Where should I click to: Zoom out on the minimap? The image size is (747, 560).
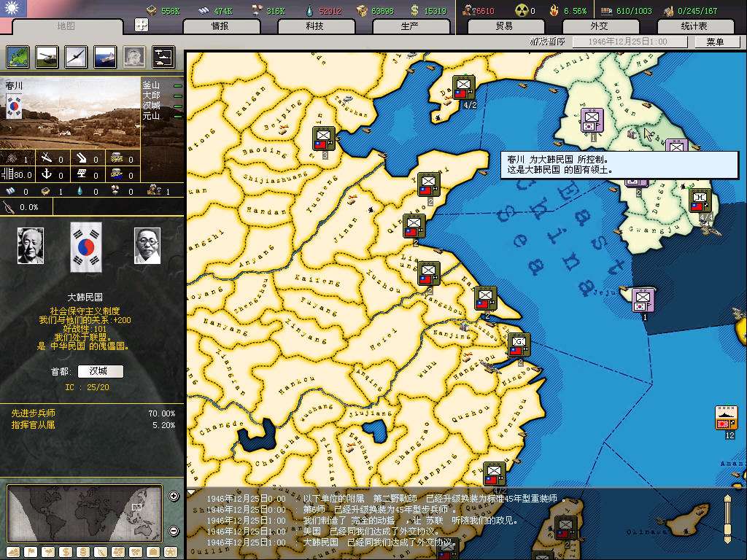[174, 531]
